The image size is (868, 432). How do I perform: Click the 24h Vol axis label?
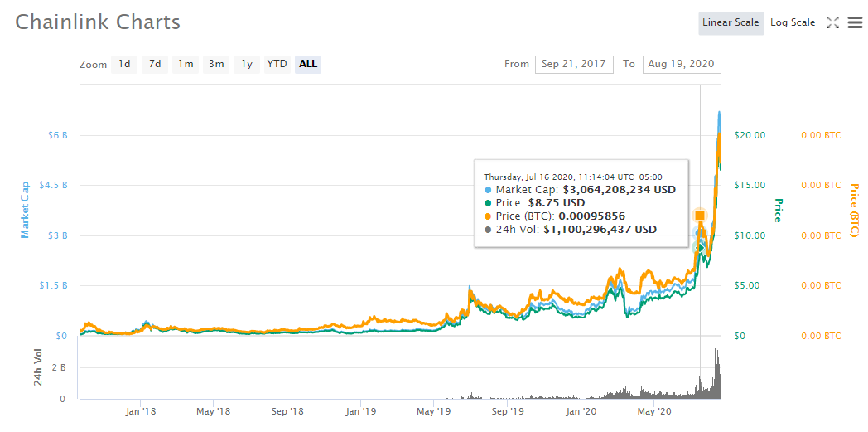click(x=37, y=367)
